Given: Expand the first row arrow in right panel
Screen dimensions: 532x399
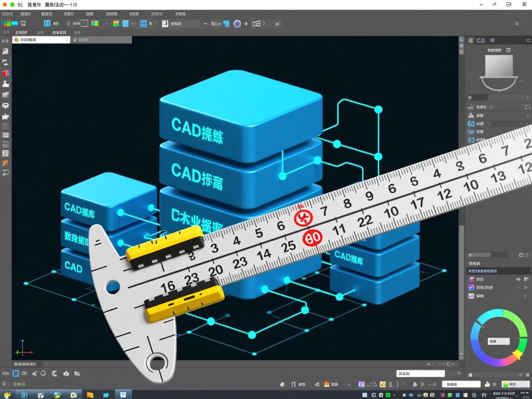Looking at the screenshot, I should click(x=527, y=98).
